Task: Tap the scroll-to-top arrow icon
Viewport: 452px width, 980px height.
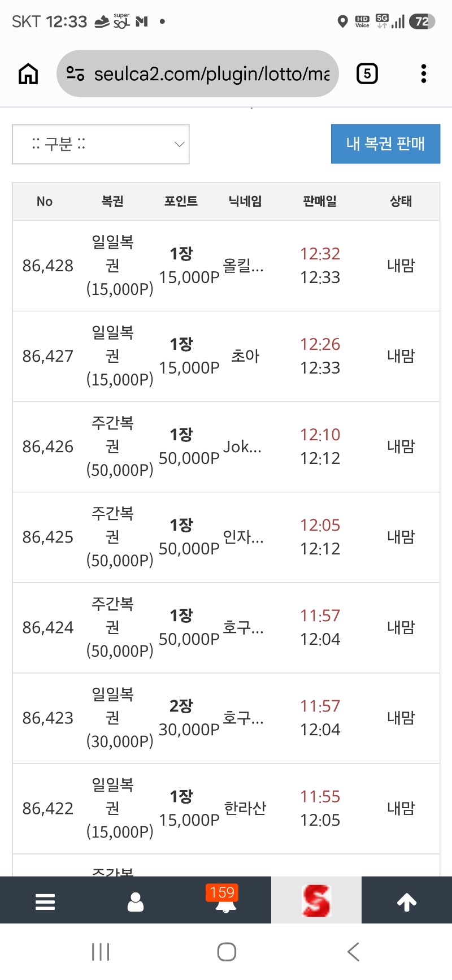Action: 407,902
